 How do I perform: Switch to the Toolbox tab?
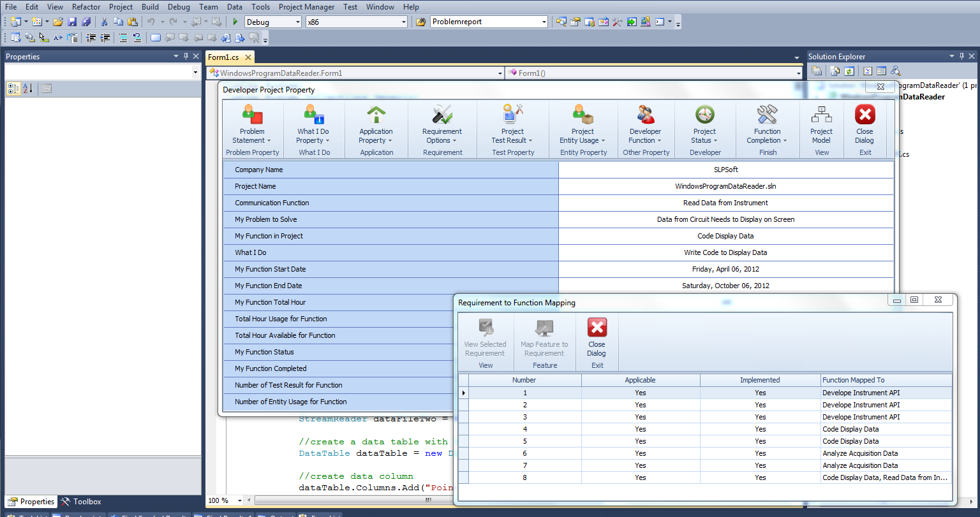click(82, 502)
